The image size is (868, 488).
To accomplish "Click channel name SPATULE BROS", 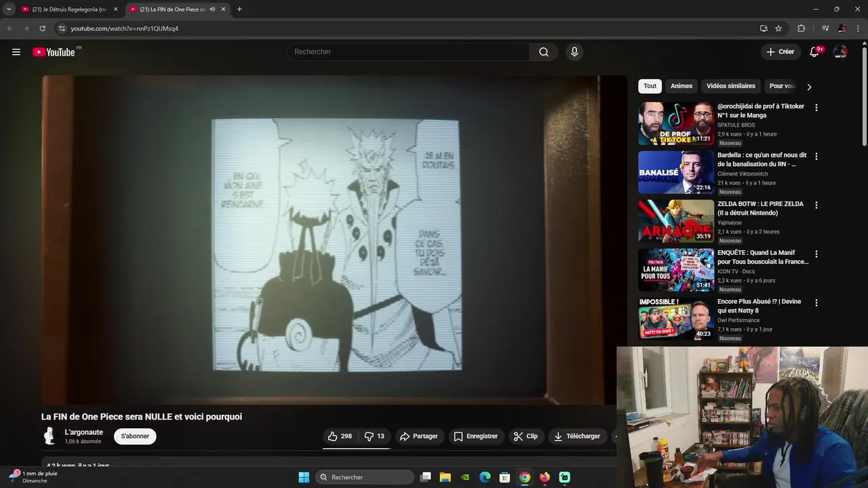I will (736, 125).
